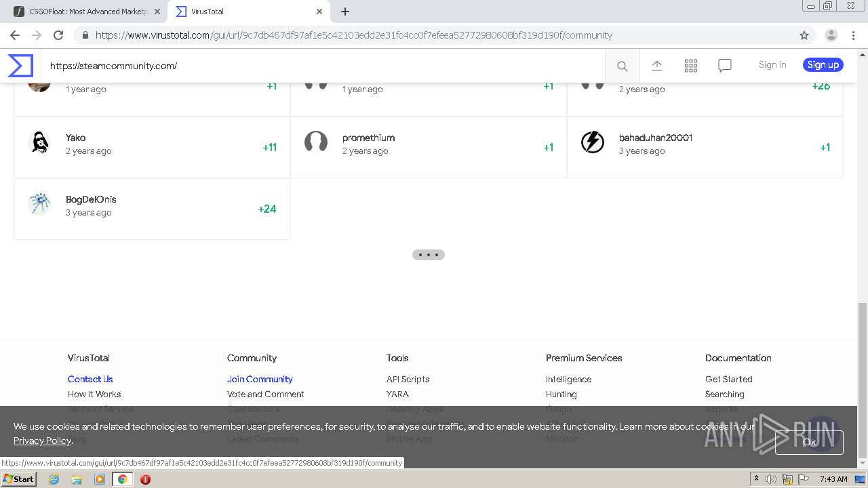Open API Scripts link
Viewport: 868px width, 488px height.
click(x=408, y=380)
